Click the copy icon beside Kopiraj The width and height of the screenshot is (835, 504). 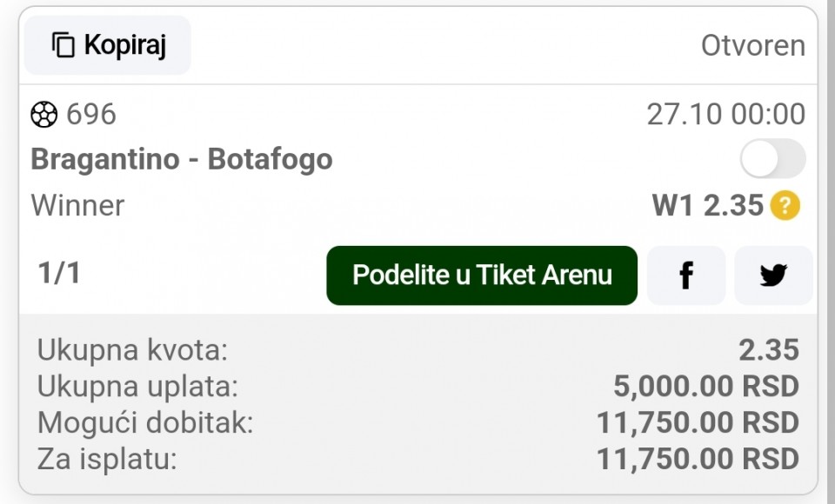tap(63, 44)
